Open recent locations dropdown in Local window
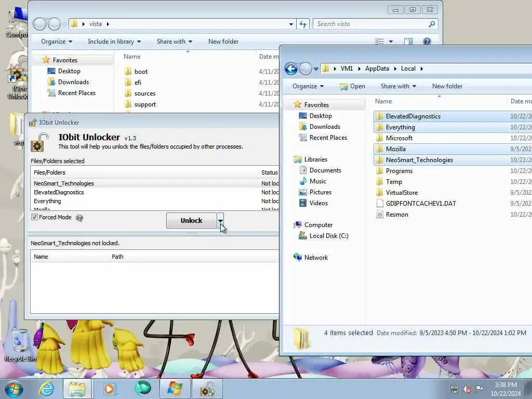This screenshot has width=532, height=399. pyautogui.click(x=316, y=69)
